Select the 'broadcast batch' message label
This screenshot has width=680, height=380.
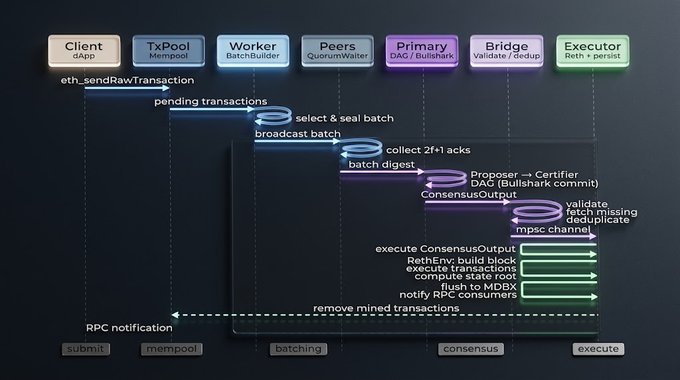click(298, 134)
